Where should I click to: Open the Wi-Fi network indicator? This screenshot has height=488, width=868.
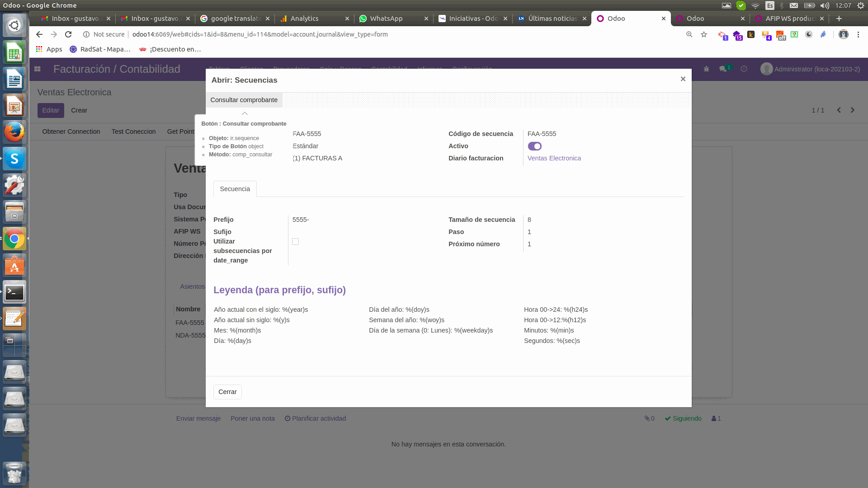coord(755,5)
